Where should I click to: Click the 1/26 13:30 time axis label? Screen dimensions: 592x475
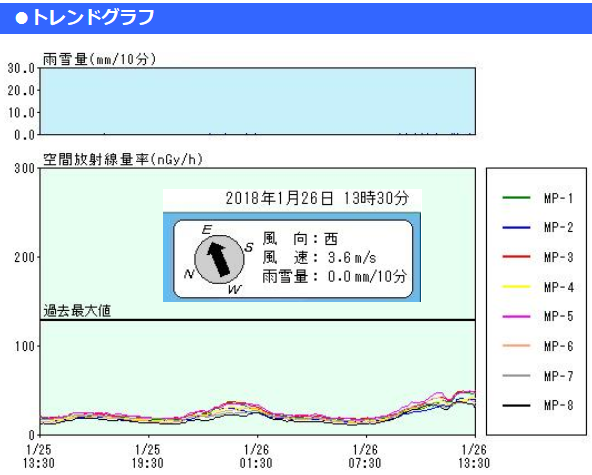[474, 456]
